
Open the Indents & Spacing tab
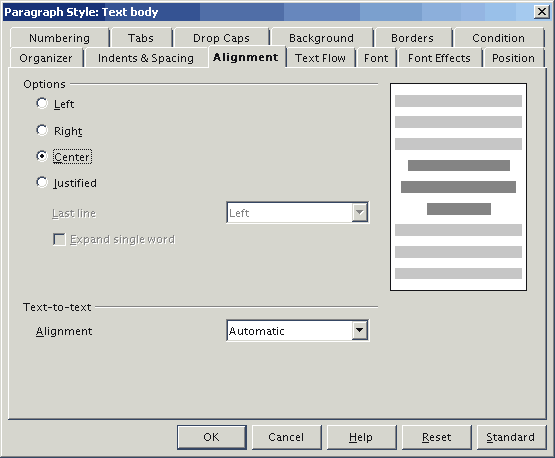coord(146,58)
